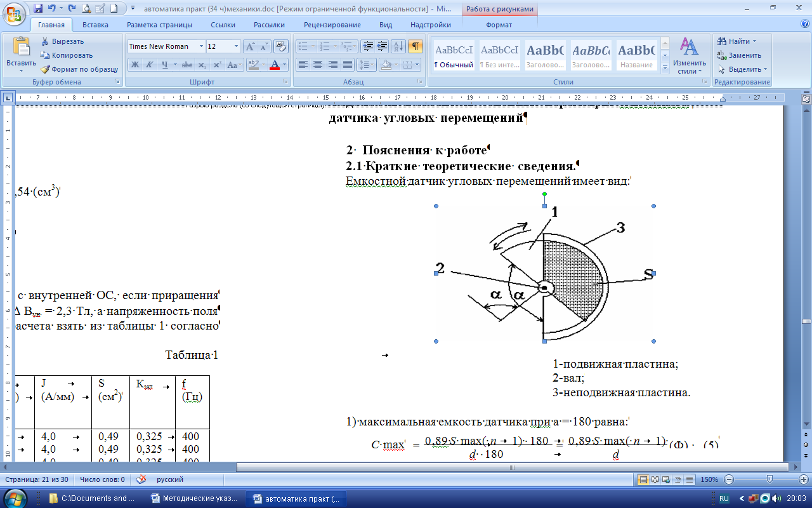The width and height of the screenshot is (812, 508).
Task: Clear formatting with the eraser icon
Action: (282, 46)
